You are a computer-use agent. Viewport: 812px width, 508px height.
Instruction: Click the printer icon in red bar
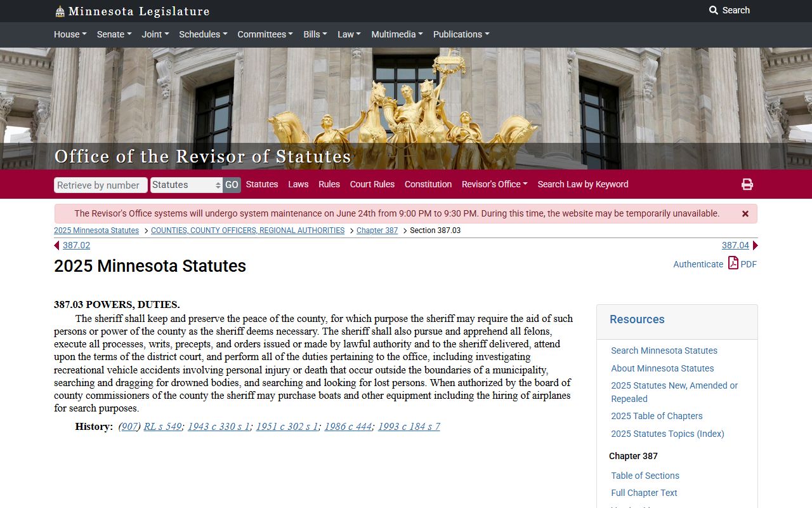[747, 184]
